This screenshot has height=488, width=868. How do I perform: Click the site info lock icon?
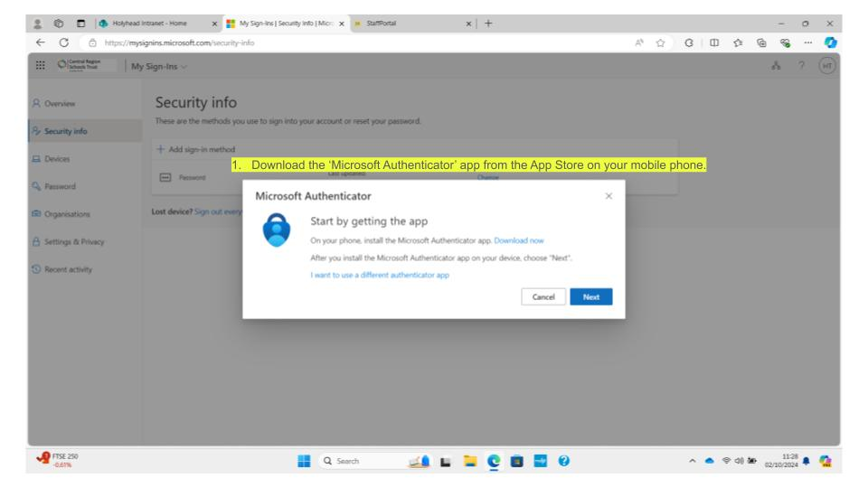point(92,42)
